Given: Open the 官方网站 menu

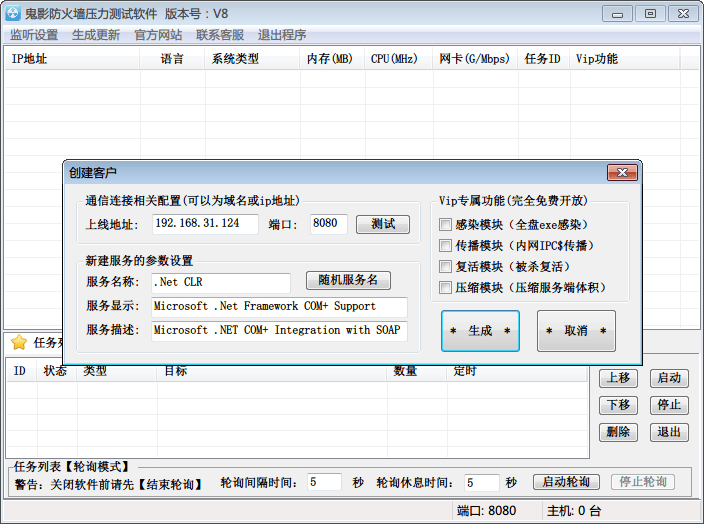Looking at the screenshot, I should (x=158, y=35).
